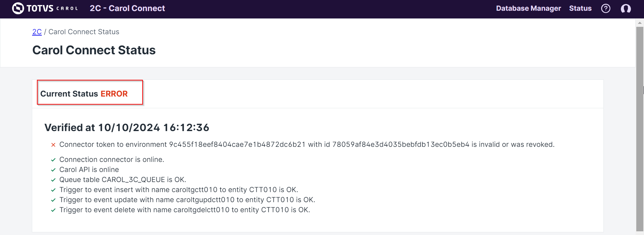
Task: Select the invalid connector token message
Action: pos(307,144)
